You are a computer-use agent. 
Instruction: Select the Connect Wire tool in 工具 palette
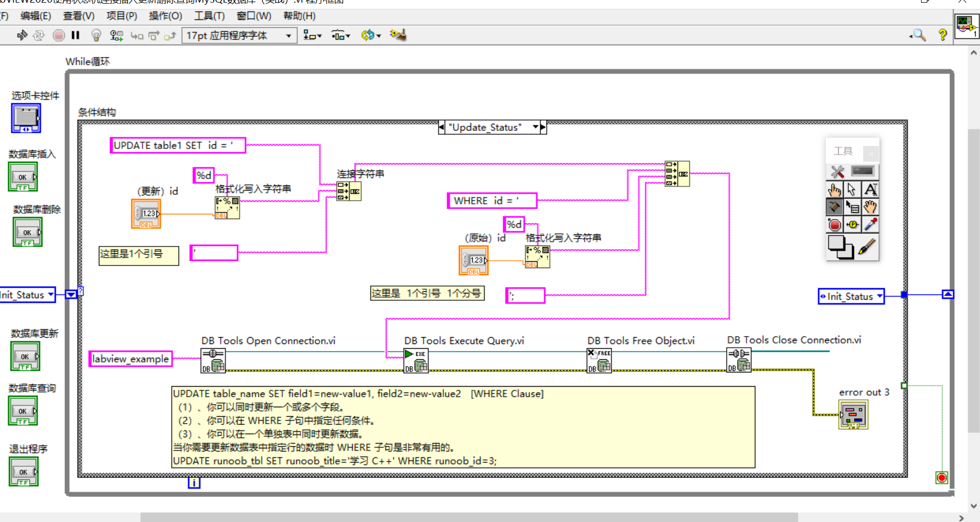pos(834,206)
